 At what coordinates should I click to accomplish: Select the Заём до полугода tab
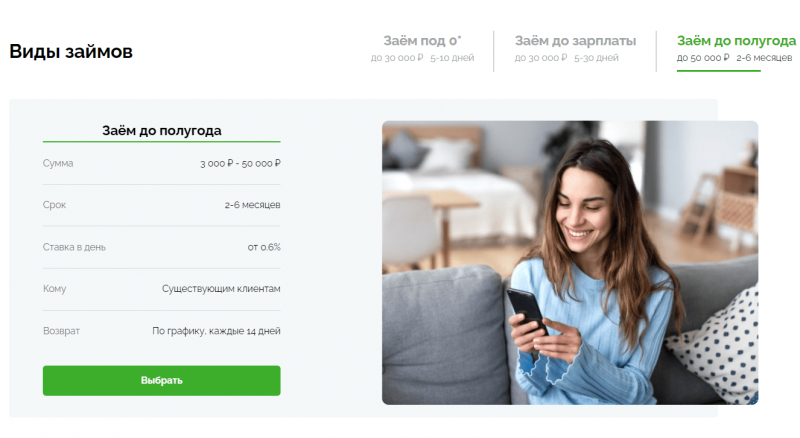pyautogui.click(x=735, y=48)
